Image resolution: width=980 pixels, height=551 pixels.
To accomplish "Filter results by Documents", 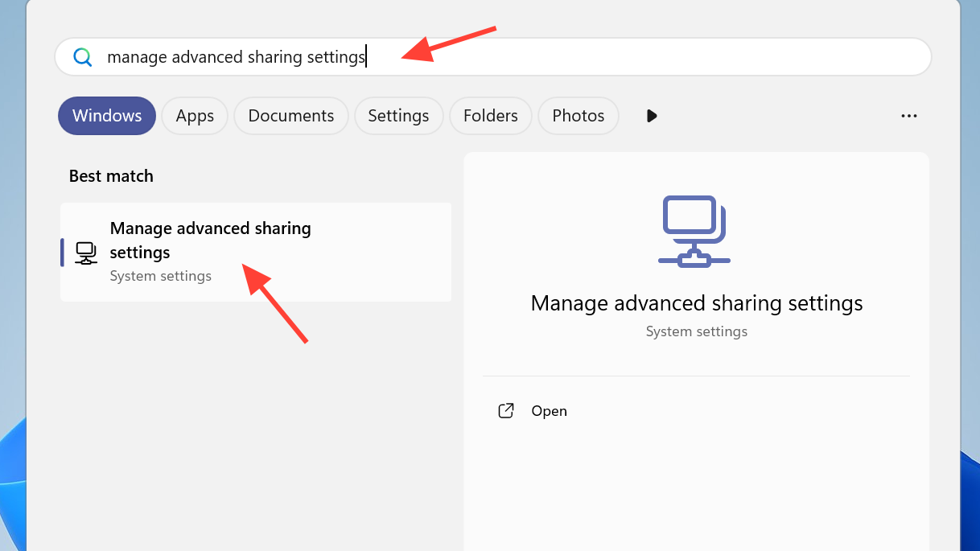I will point(290,116).
